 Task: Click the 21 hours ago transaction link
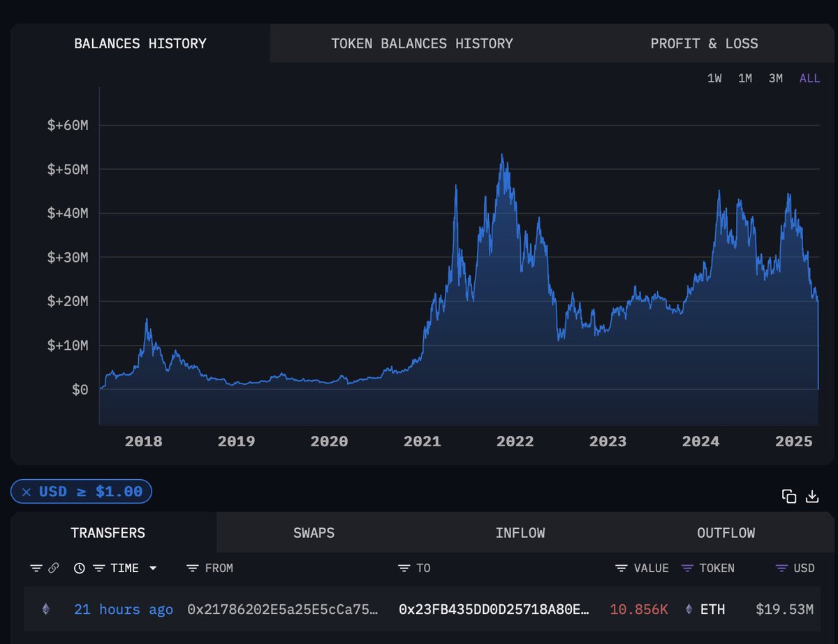tap(123, 609)
